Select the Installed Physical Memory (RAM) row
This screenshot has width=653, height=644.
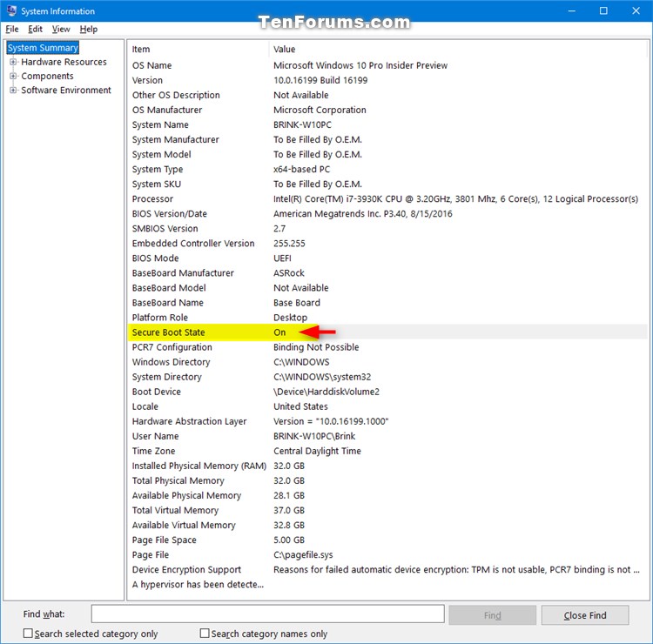tap(387, 466)
